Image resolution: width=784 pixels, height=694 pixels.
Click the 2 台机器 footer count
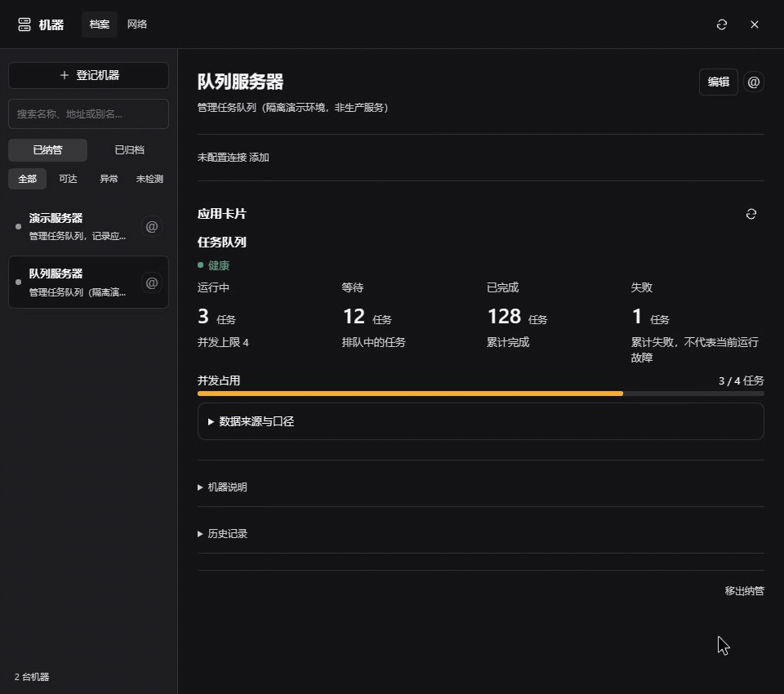[32, 677]
